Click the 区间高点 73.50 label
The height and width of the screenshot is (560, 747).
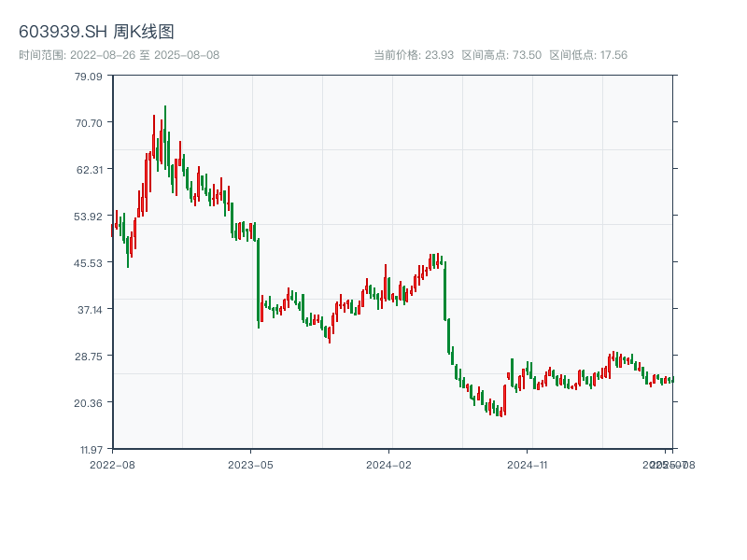[x=501, y=55]
